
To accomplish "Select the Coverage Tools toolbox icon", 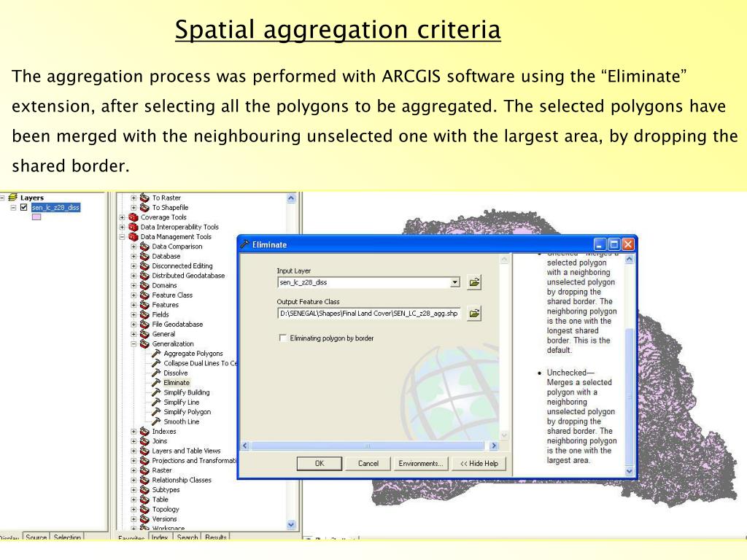I will click(x=133, y=217).
